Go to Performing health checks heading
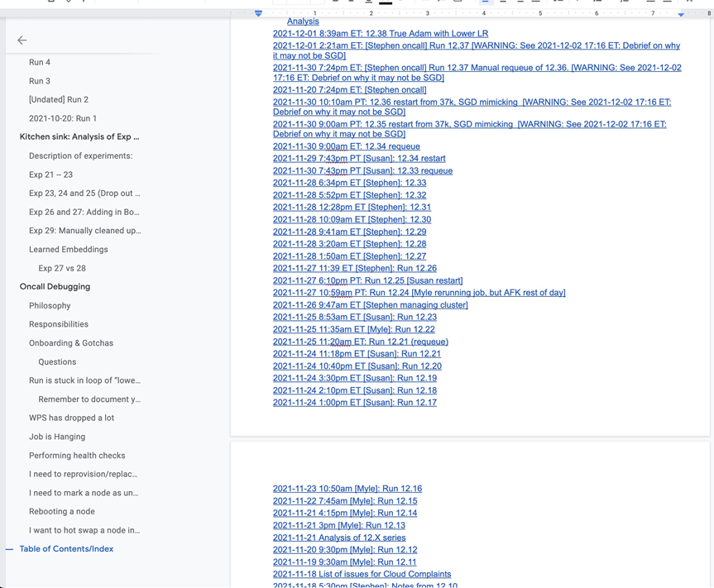 pyautogui.click(x=77, y=456)
